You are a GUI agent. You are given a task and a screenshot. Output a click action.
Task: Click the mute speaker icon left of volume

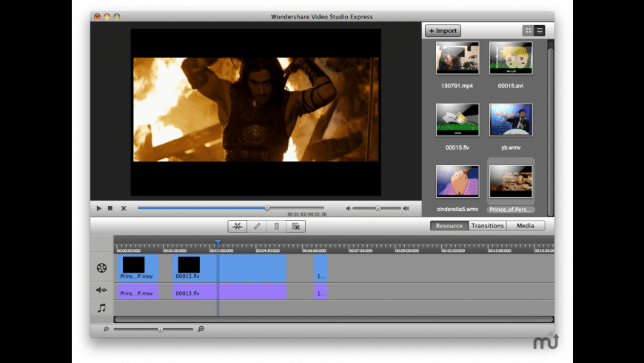click(349, 208)
